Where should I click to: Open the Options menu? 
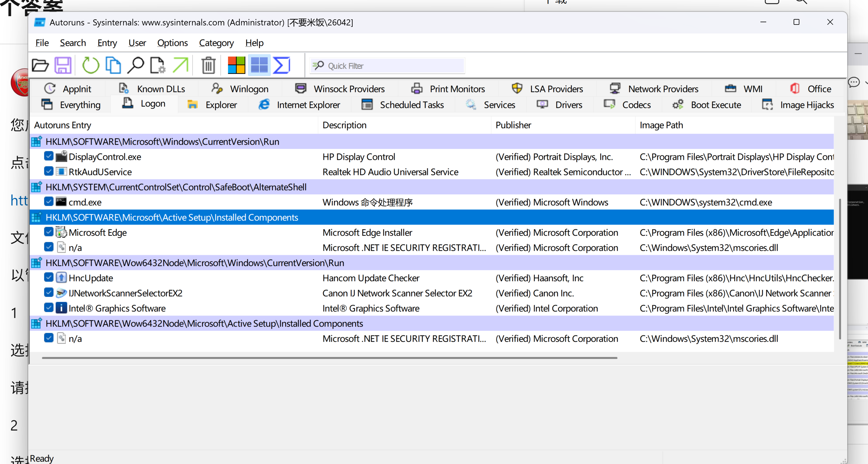click(172, 43)
